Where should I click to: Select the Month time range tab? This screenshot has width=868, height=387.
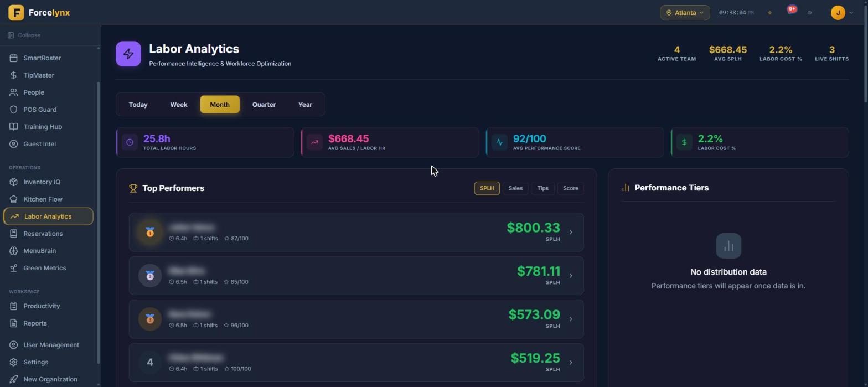(x=220, y=105)
